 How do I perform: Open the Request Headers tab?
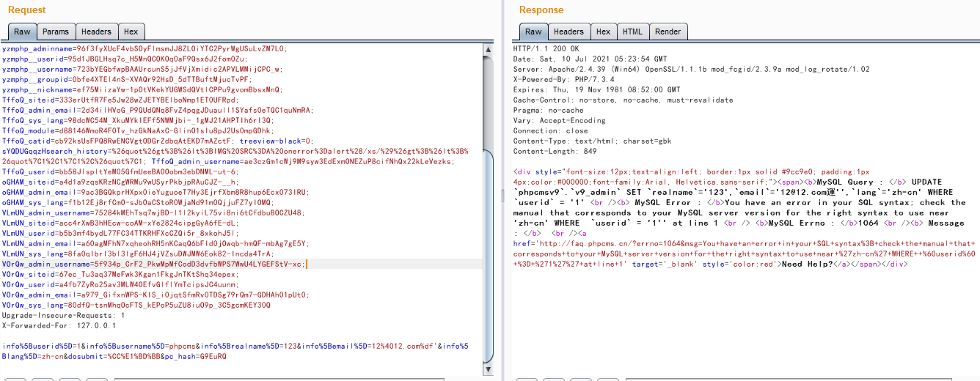pyautogui.click(x=96, y=32)
